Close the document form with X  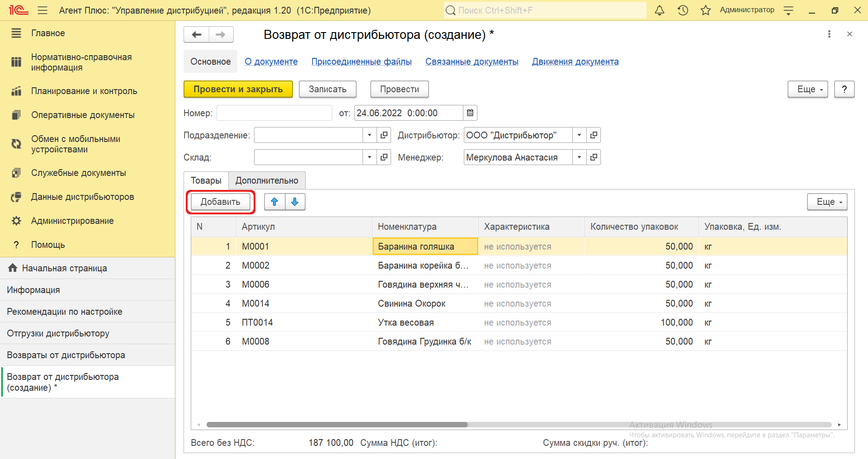tap(849, 34)
